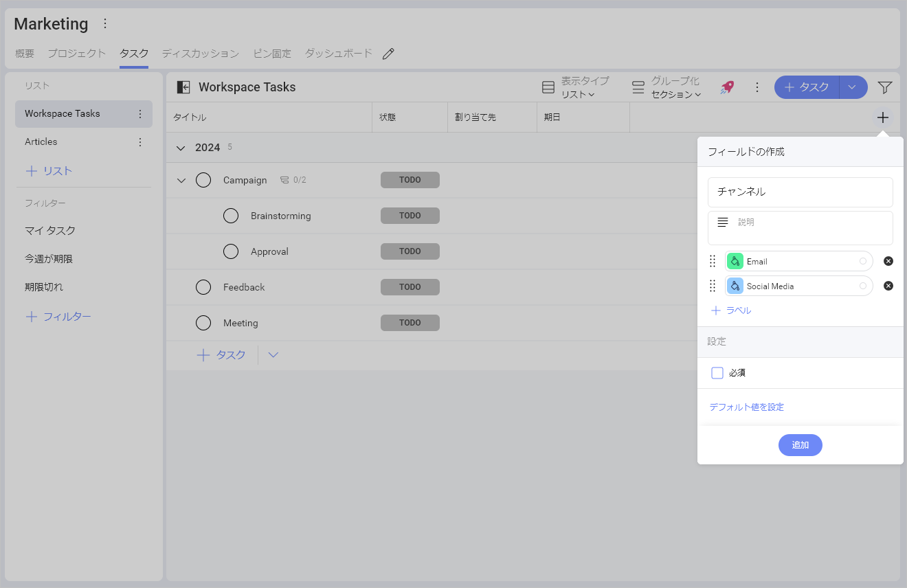Change the Email label green color swatch
907x588 pixels.
tap(735, 261)
